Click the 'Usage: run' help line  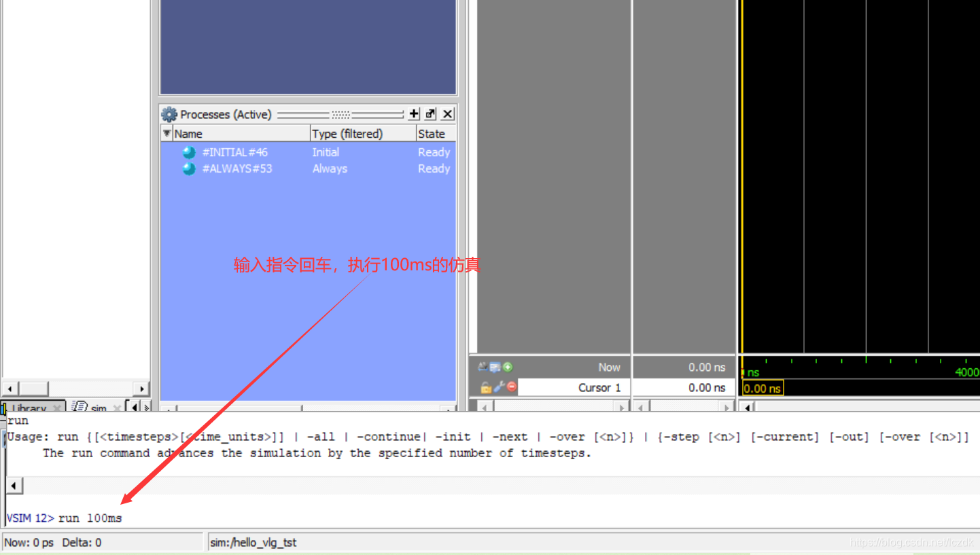488,437
